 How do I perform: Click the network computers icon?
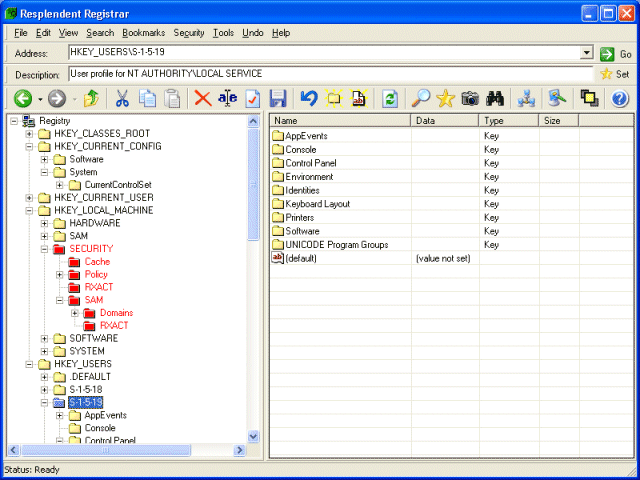(526, 98)
